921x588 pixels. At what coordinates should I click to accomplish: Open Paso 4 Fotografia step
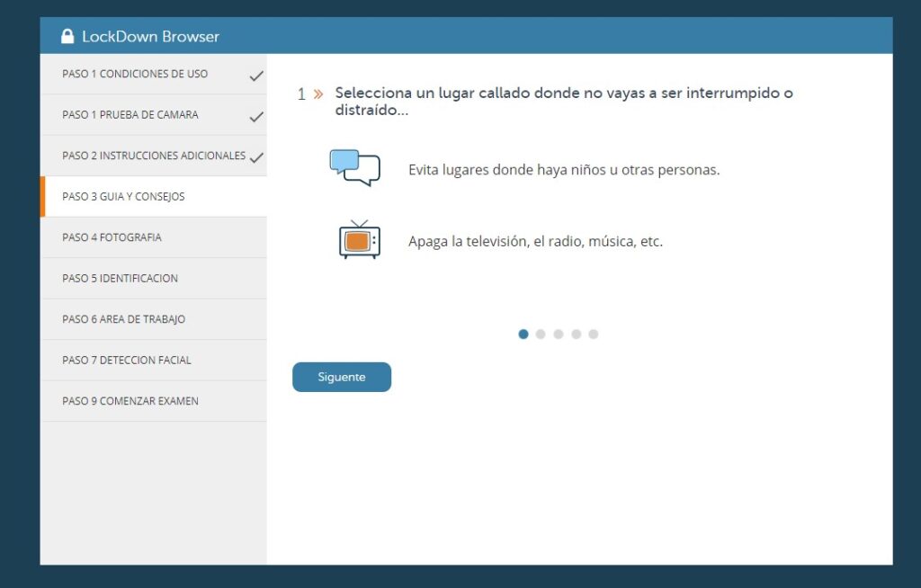click(x=112, y=237)
